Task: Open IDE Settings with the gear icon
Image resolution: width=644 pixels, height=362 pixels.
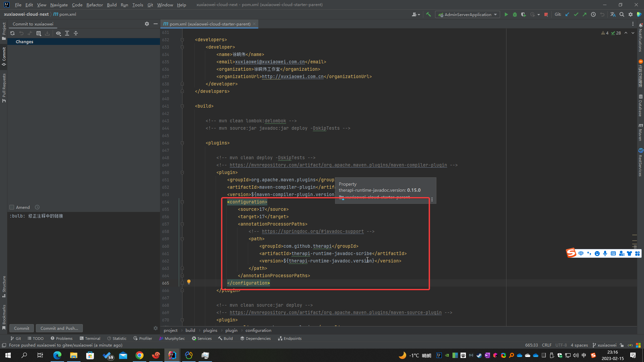Action: coord(631,14)
